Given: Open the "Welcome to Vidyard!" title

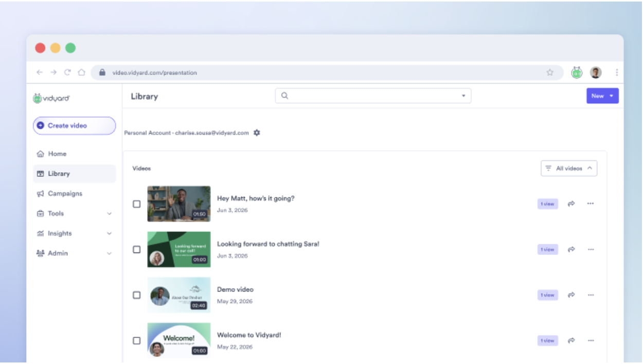Looking at the screenshot, I should (x=249, y=335).
